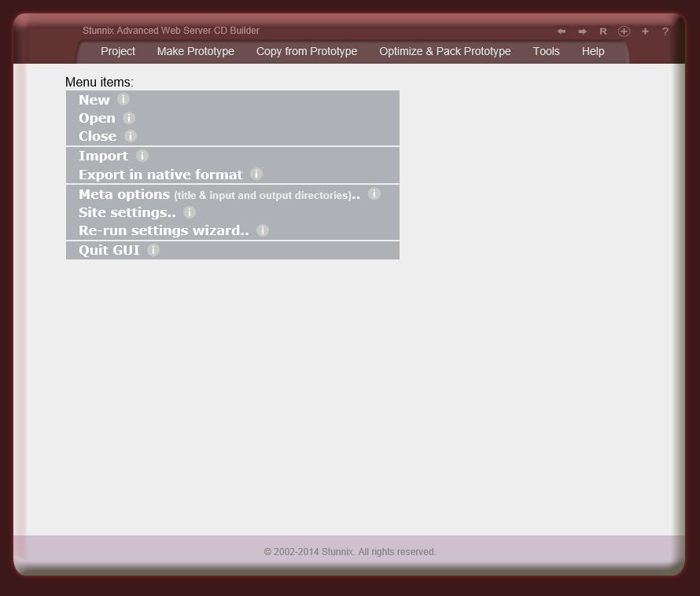Click the info icon next to Quit GUI
The image size is (700, 596).
[153, 250]
